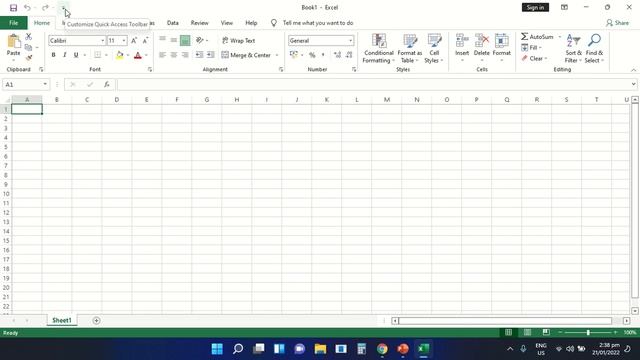640x360 pixels.
Task: Open Find & Select menu
Action: (594, 48)
